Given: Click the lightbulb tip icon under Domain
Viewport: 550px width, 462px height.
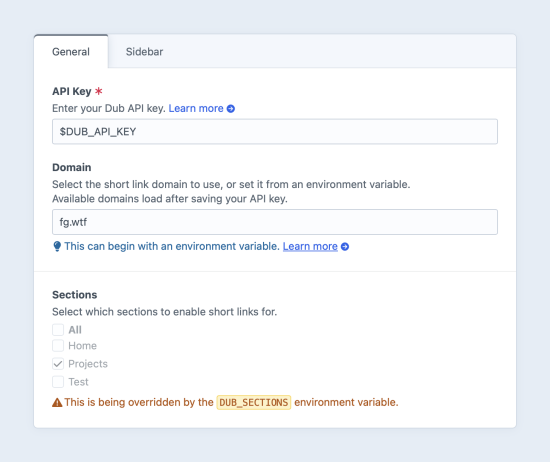Looking at the screenshot, I should pos(57,247).
